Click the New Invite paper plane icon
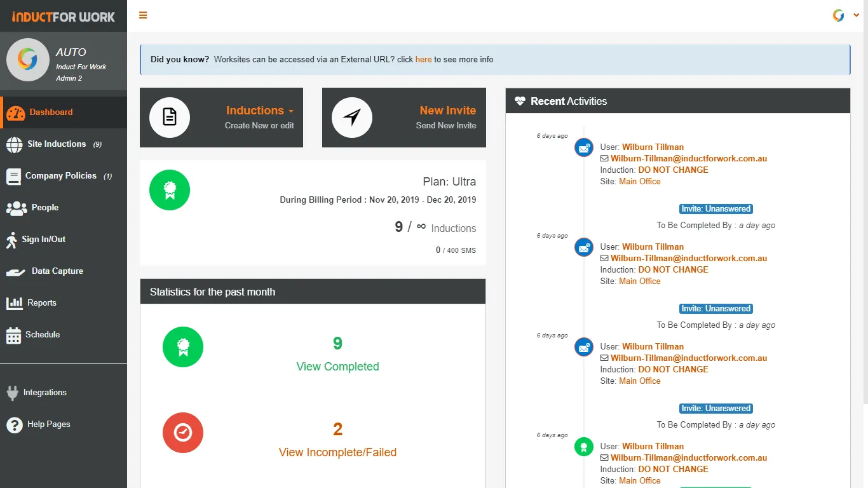This screenshot has width=868, height=488. pos(352,118)
